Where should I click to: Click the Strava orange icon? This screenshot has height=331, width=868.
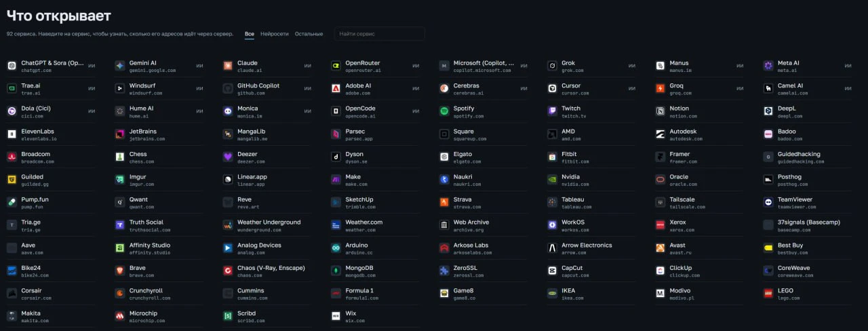444,202
